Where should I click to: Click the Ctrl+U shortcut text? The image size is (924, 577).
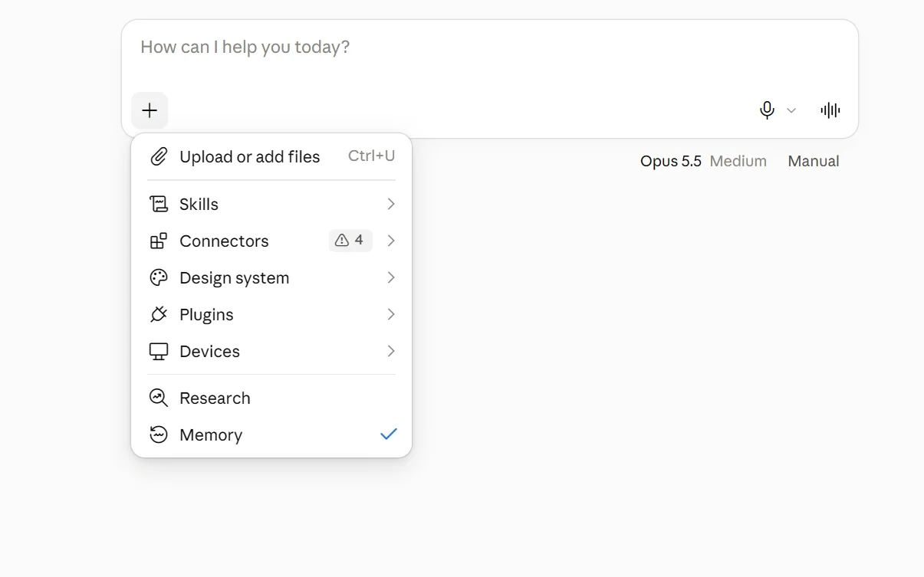coord(372,156)
